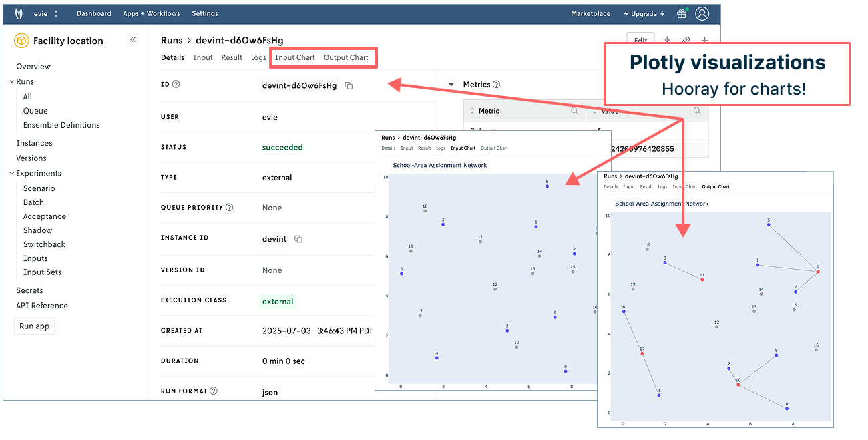This screenshot has height=440, width=868.
Task: Collapse the sidebar with double-chevron icon
Action: pyautogui.click(x=133, y=40)
